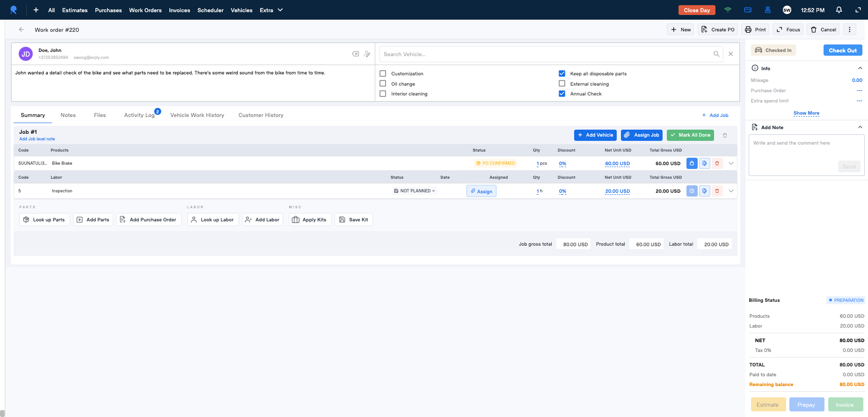Click Assign on the Inspection row

click(x=481, y=191)
